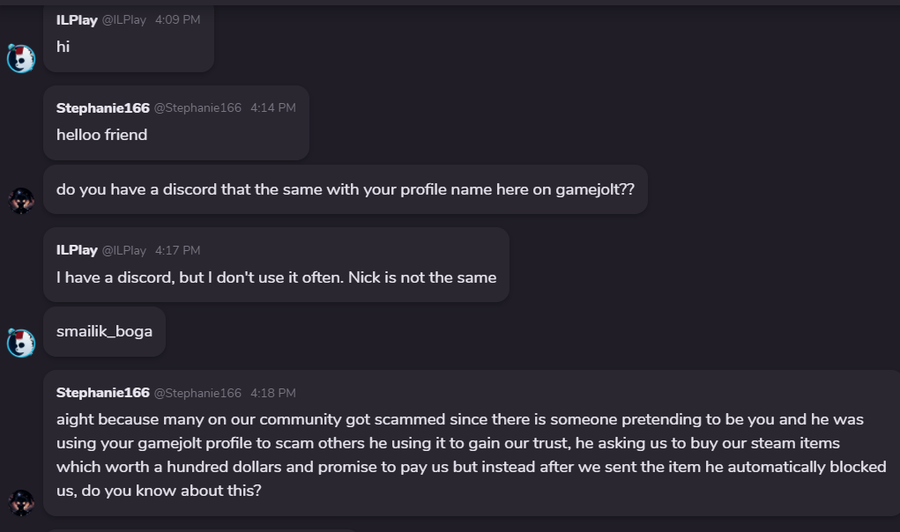The height and width of the screenshot is (532, 900).
Task: Click ILPlay's avatar beside the "smailik_boga" message
Action: click(x=21, y=343)
